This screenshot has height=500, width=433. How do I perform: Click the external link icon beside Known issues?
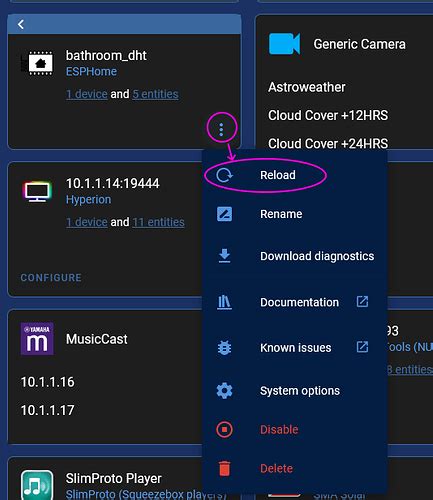362,347
